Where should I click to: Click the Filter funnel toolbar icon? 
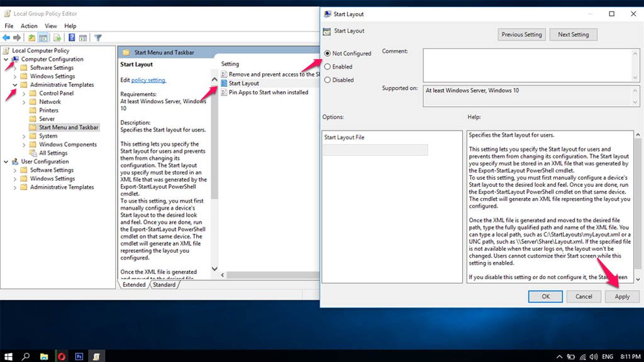coord(97,38)
